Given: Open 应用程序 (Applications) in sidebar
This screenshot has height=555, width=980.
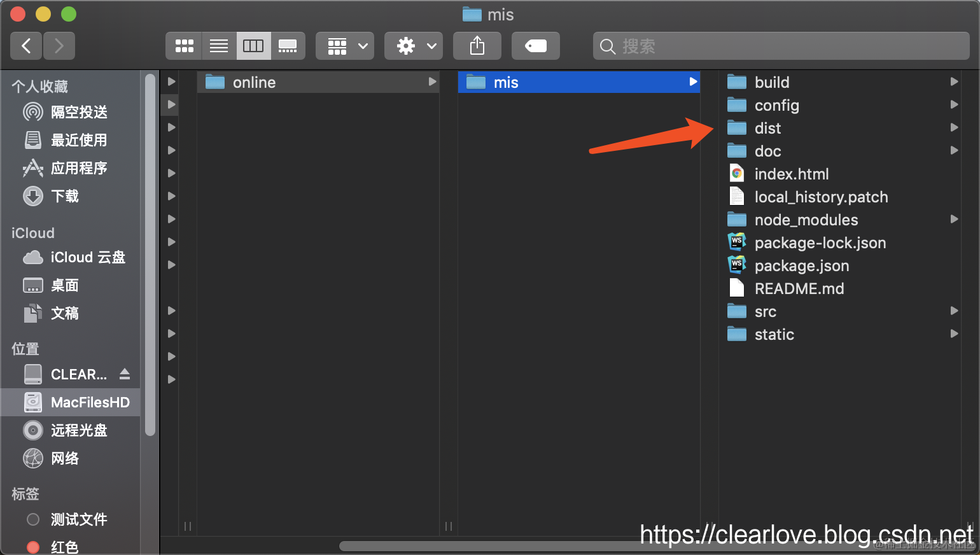Looking at the screenshot, I should pyautogui.click(x=71, y=168).
